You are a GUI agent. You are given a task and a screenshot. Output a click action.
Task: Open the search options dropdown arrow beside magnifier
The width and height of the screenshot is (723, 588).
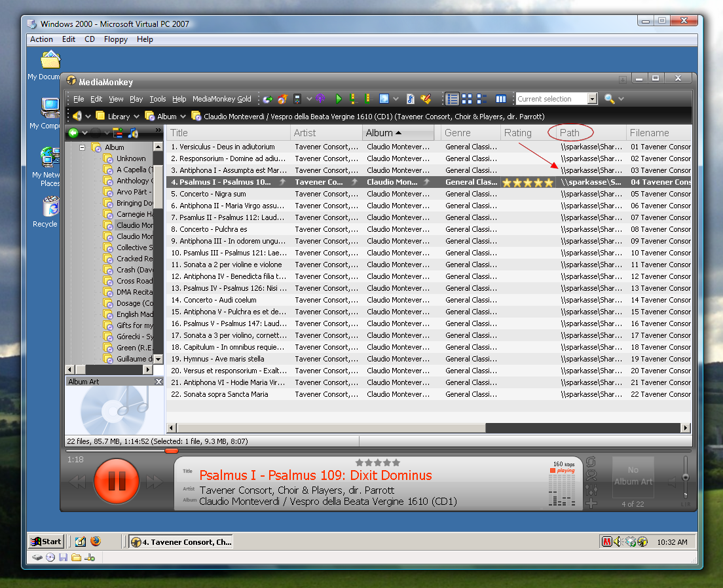coord(621,99)
